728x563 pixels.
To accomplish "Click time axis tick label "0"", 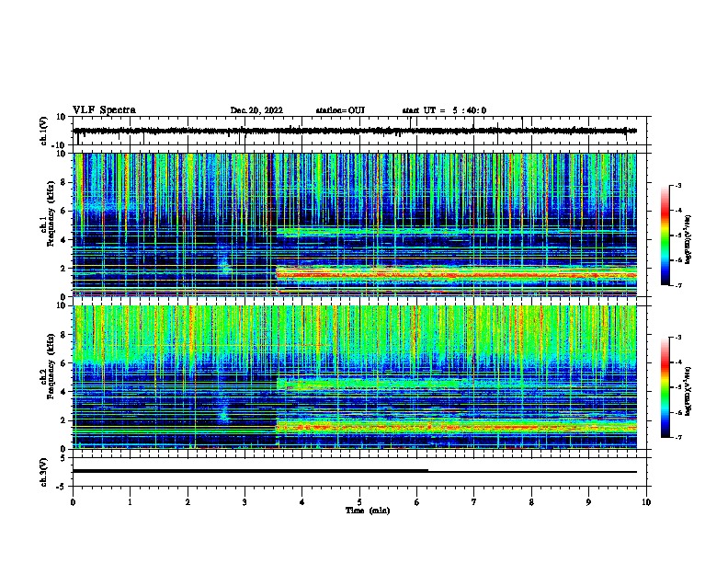I will [73, 502].
